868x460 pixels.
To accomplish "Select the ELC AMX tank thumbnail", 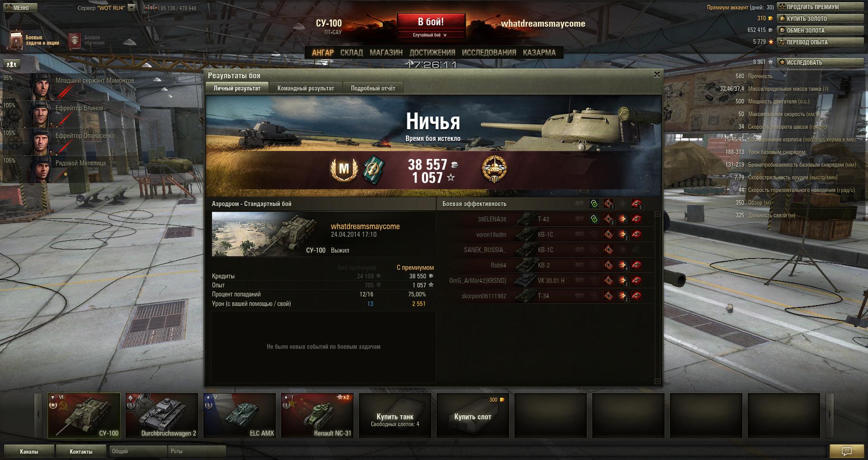I will coord(240,415).
